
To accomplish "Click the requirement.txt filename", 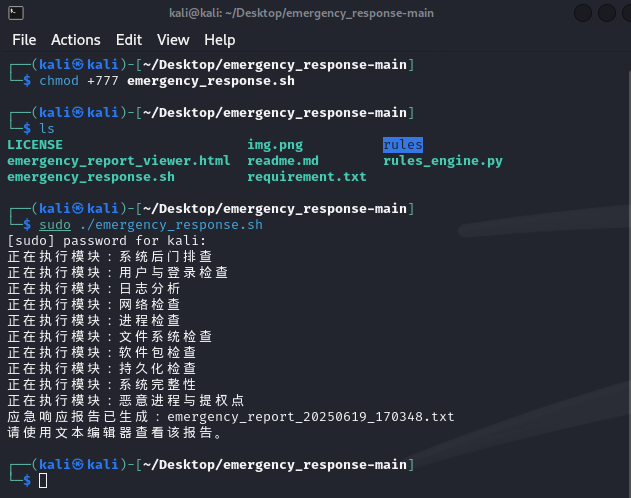I will click(x=307, y=177).
